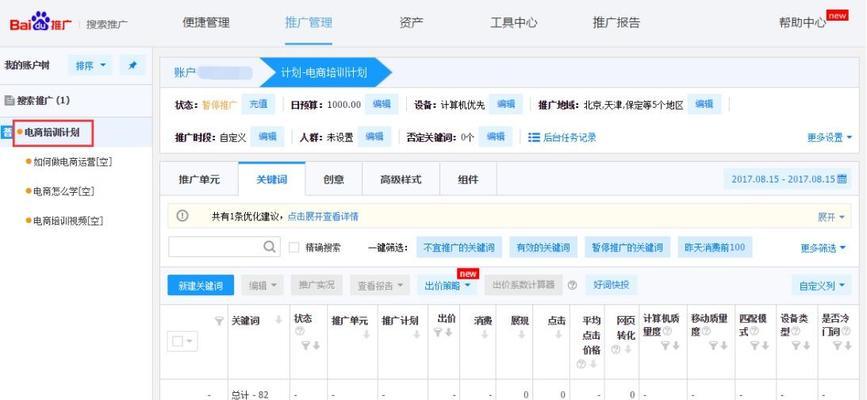867x400 pixels.
Task: Click filter funnel under 移动质量度
Action: (713, 345)
